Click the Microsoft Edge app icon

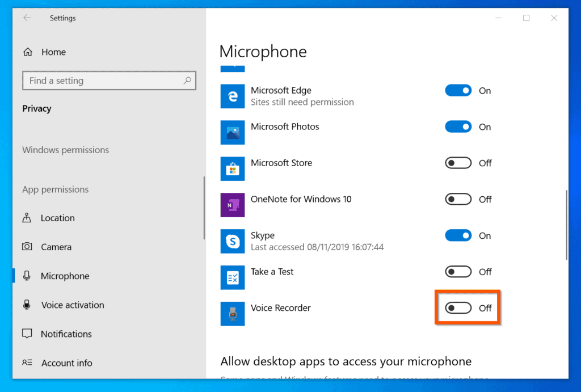click(232, 96)
